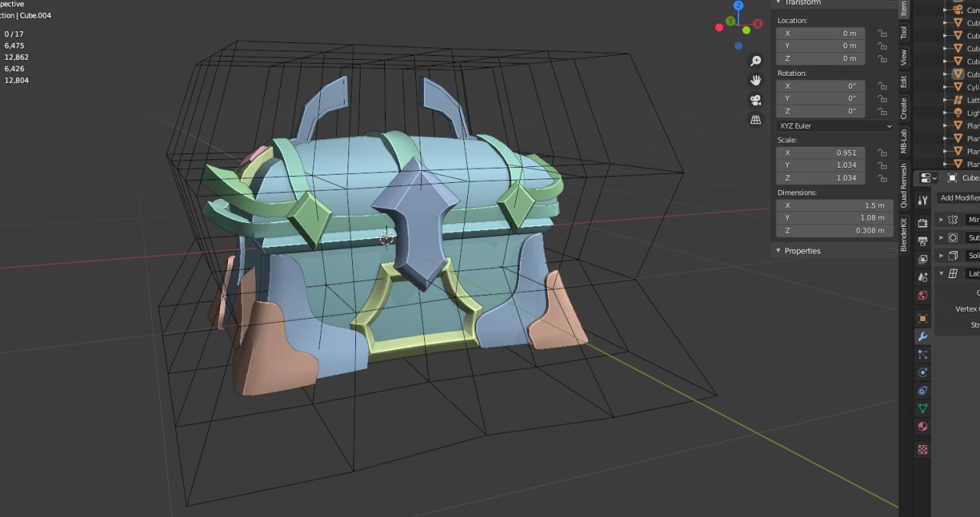Click the blue Z axis on navigation gizmo
The width and height of the screenshot is (980, 517).
tap(738, 5)
